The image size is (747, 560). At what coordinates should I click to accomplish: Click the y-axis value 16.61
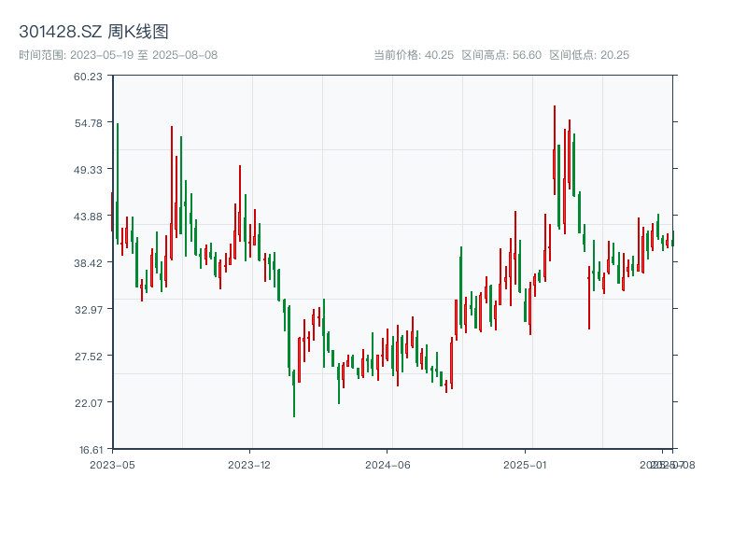pos(91,450)
